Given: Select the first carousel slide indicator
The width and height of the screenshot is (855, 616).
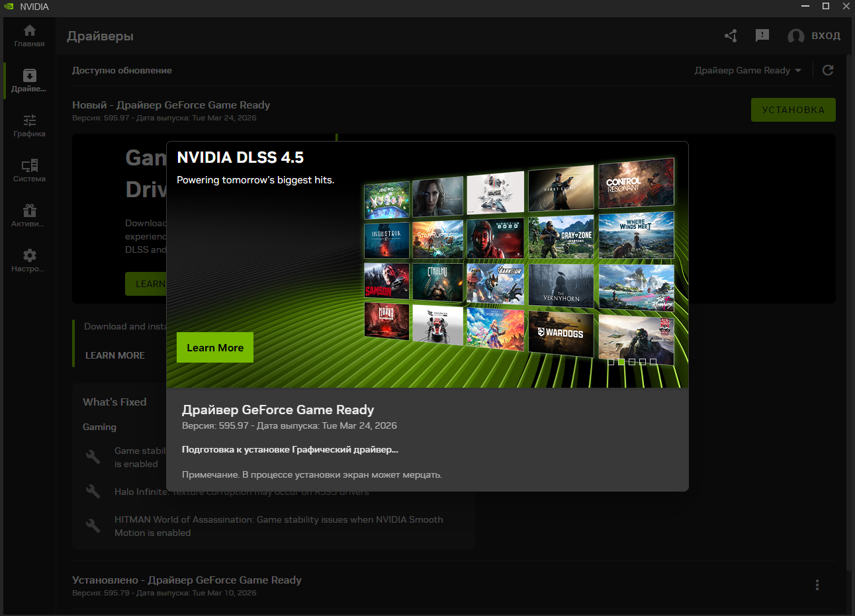Looking at the screenshot, I should (611, 362).
